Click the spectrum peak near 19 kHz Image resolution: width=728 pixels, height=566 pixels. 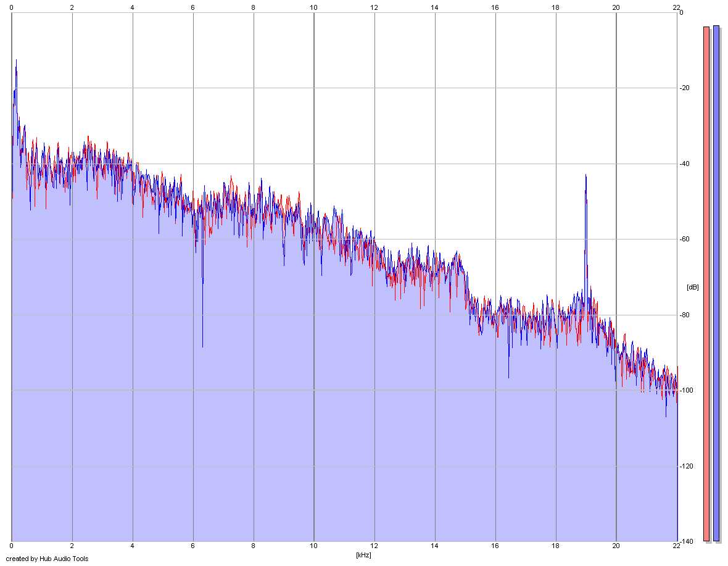pyautogui.click(x=585, y=177)
